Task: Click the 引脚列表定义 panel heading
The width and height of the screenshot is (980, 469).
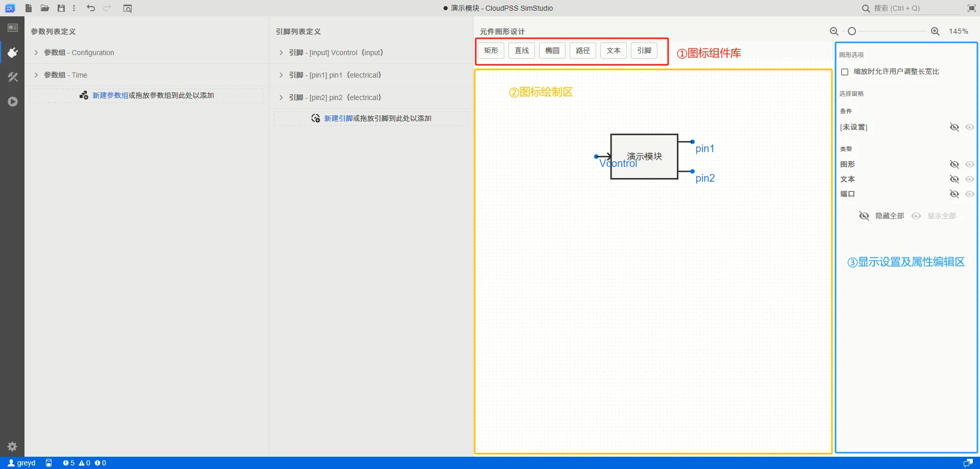Action: click(x=298, y=32)
